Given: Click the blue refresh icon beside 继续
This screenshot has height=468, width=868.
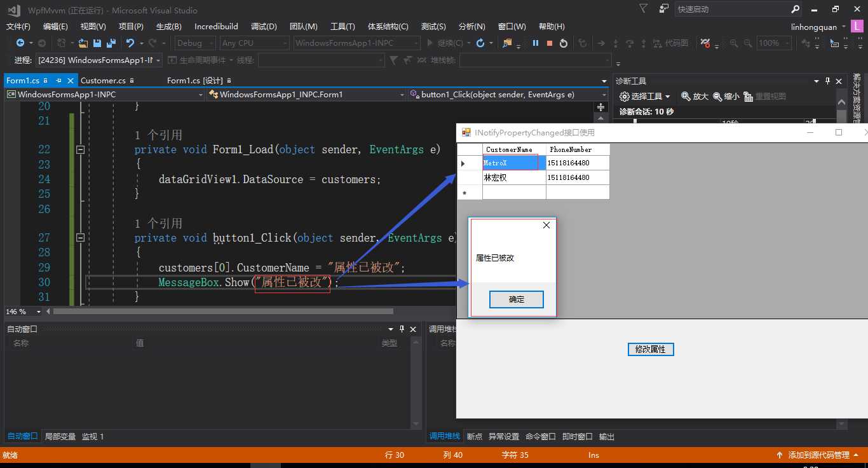Looking at the screenshot, I should 480,43.
